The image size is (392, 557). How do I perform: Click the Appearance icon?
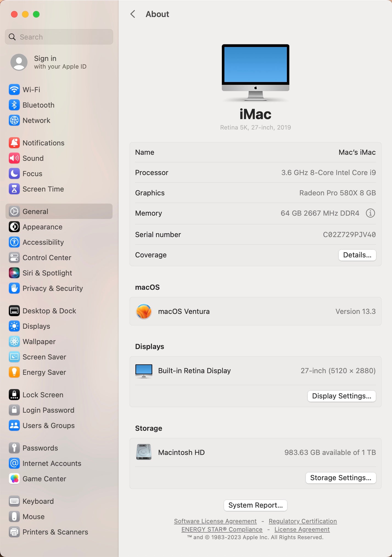point(14,227)
